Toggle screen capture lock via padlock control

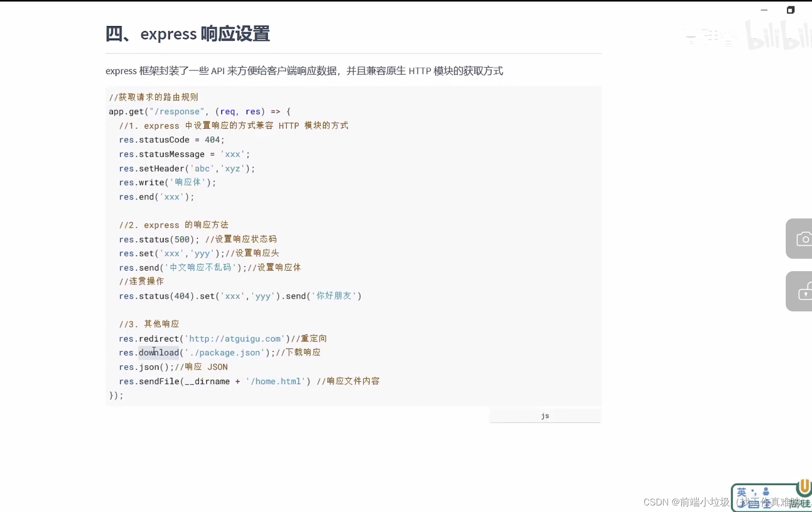point(803,291)
